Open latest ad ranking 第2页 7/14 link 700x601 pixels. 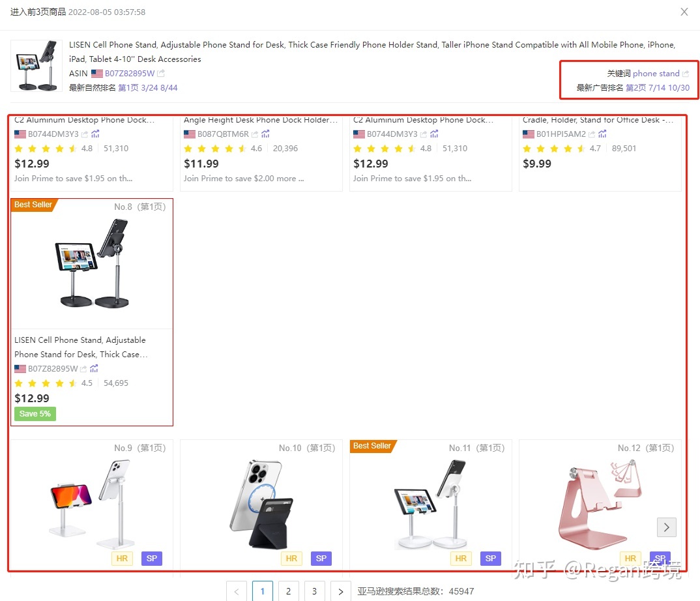coord(657,87)
